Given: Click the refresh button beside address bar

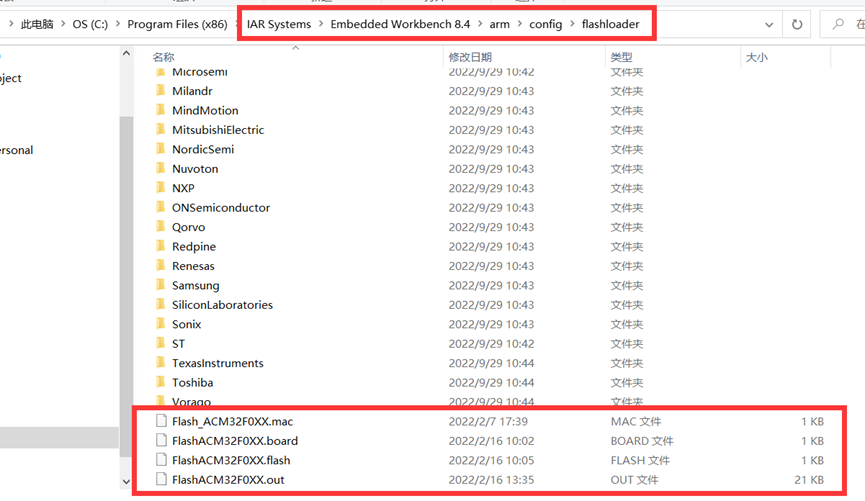Looking at the screenshot, I should (x=797, y=24).
